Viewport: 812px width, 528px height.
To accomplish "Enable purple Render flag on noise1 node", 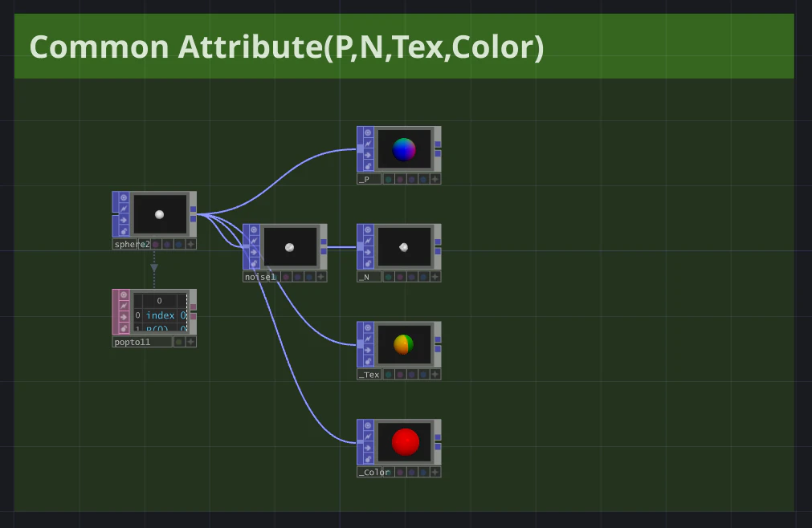I will pos(298,277).
